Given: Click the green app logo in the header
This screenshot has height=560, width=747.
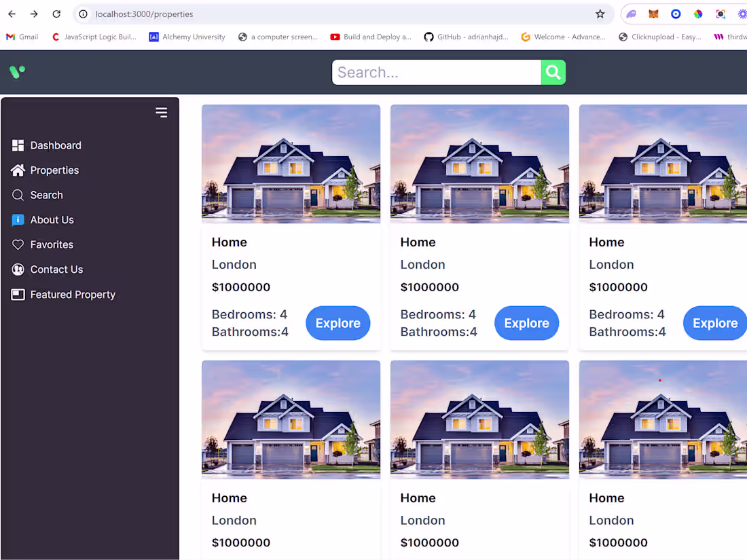Looking at the screenshot, I should click(x=16, y=72).
